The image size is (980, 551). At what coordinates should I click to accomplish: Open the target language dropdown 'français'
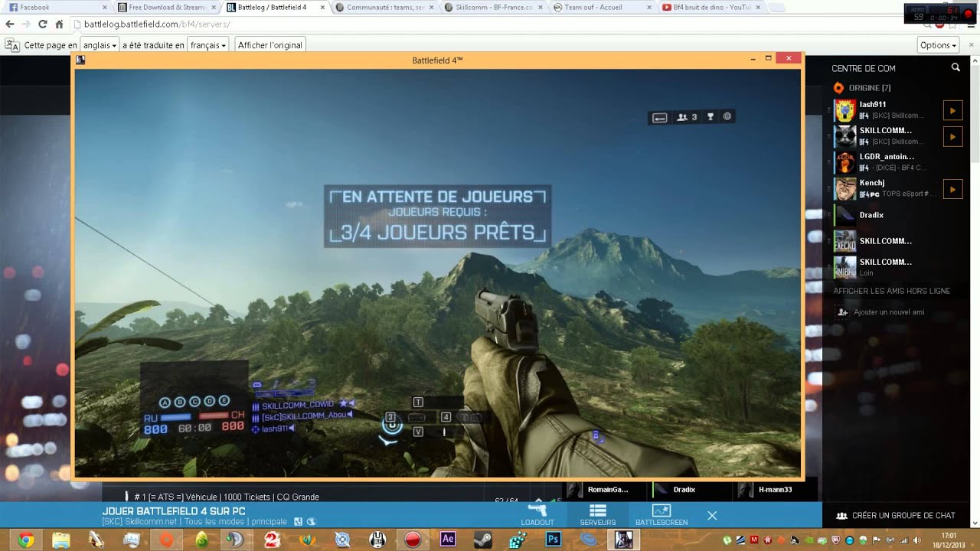[207, 45]
